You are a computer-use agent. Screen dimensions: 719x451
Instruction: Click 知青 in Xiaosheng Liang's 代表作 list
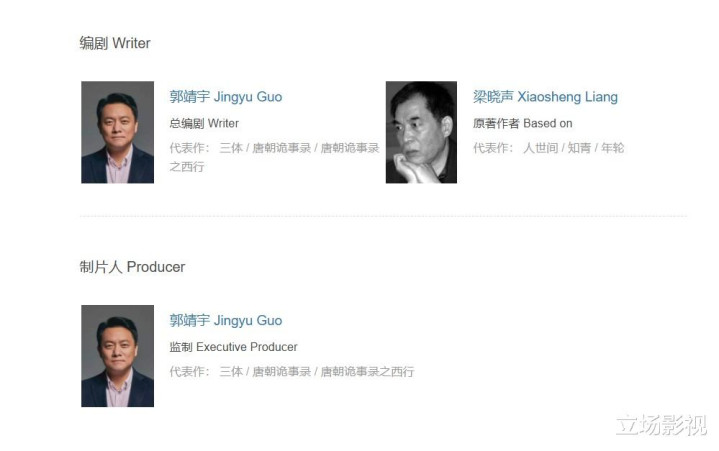(579, 148)
